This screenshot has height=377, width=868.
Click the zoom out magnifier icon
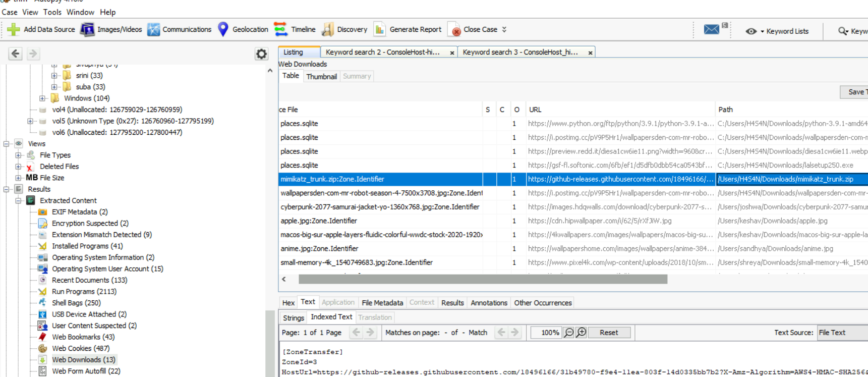point(569,333)
